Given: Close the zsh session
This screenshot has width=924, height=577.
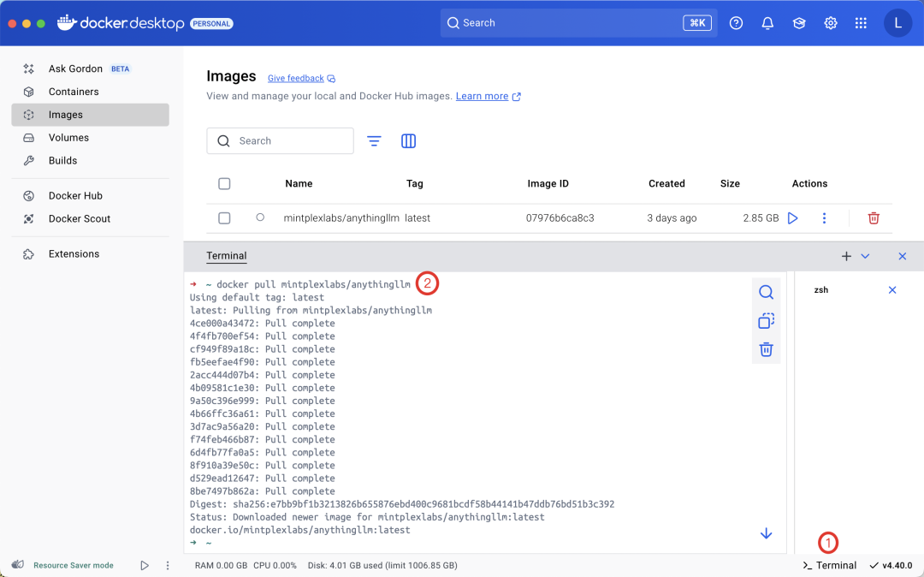Looking at the screenshot, I should (x=892, y=290).
